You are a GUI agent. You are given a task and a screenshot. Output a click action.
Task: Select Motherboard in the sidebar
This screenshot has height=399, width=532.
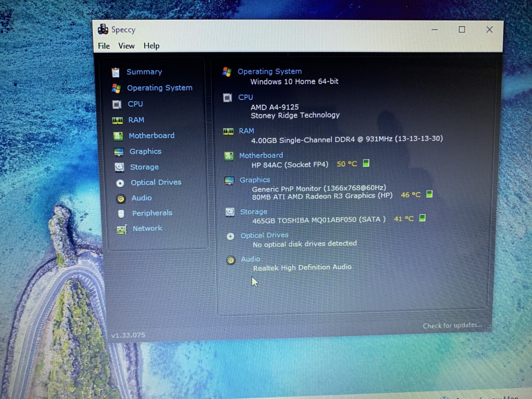(152, 136)
